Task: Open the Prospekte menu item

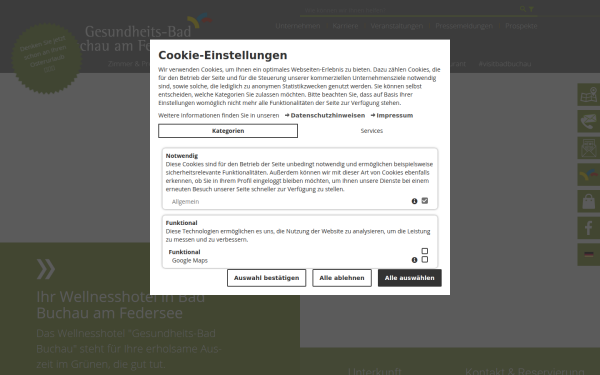Action: click(x=521, y=26)
